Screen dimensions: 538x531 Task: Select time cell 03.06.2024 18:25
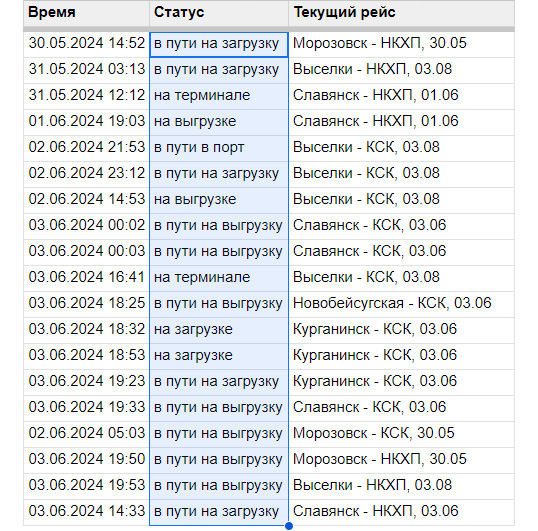click(x=87, y=304)
